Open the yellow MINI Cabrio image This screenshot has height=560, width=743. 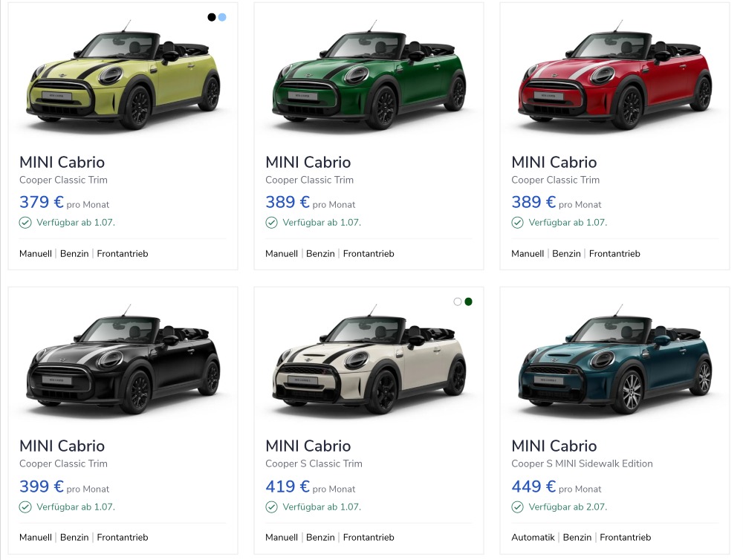123,75
